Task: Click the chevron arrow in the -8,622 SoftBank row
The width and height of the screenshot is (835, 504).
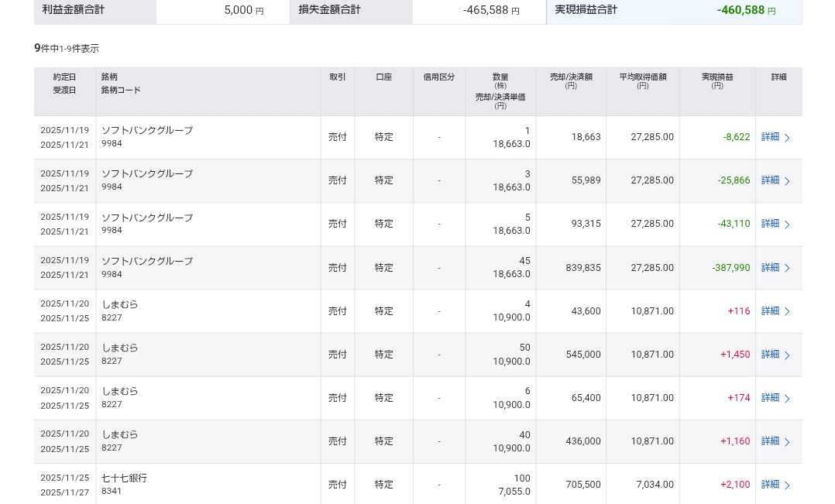Action: pyautogui.click(x=787, y=138)
